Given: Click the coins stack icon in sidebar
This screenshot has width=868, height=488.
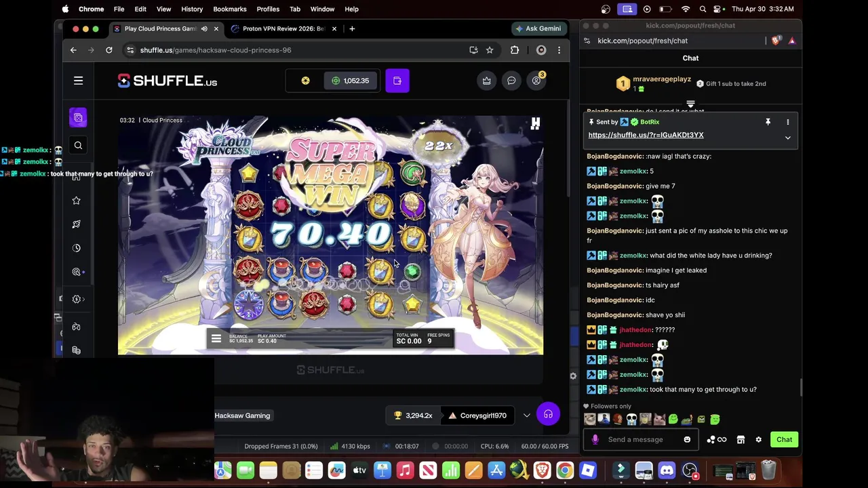Looking at the screenshot, I should (x=76, y=350).
